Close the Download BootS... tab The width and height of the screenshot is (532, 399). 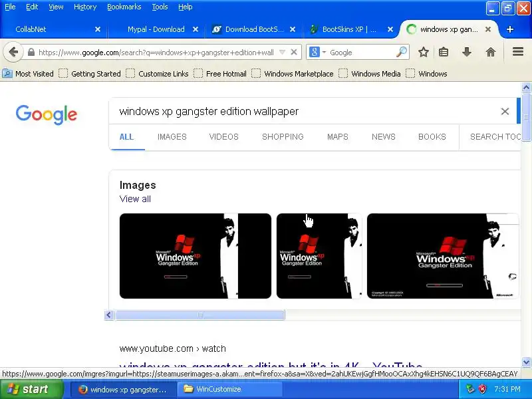[x=293, y=29]
